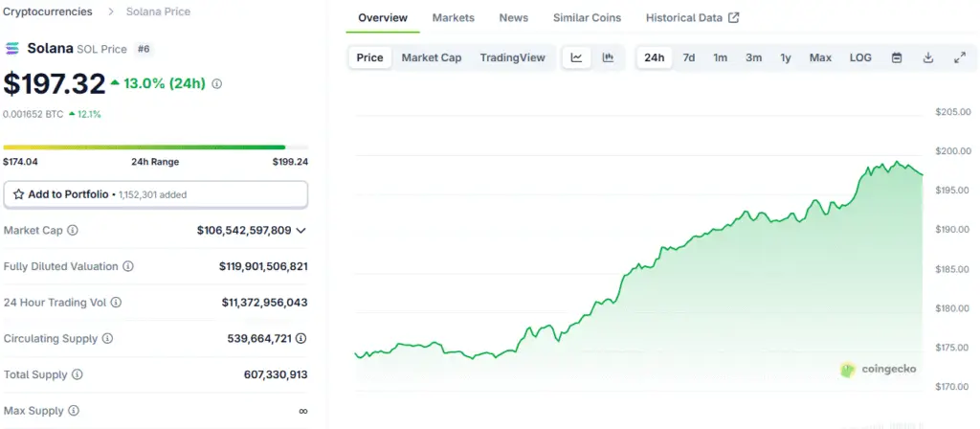Switch to the candlestick chart icon
This screenshot has height=429, width=980.
click(608, 58)
